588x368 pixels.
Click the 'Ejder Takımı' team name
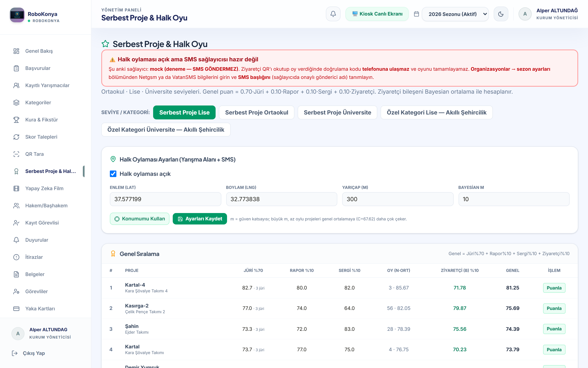[137, 332]
